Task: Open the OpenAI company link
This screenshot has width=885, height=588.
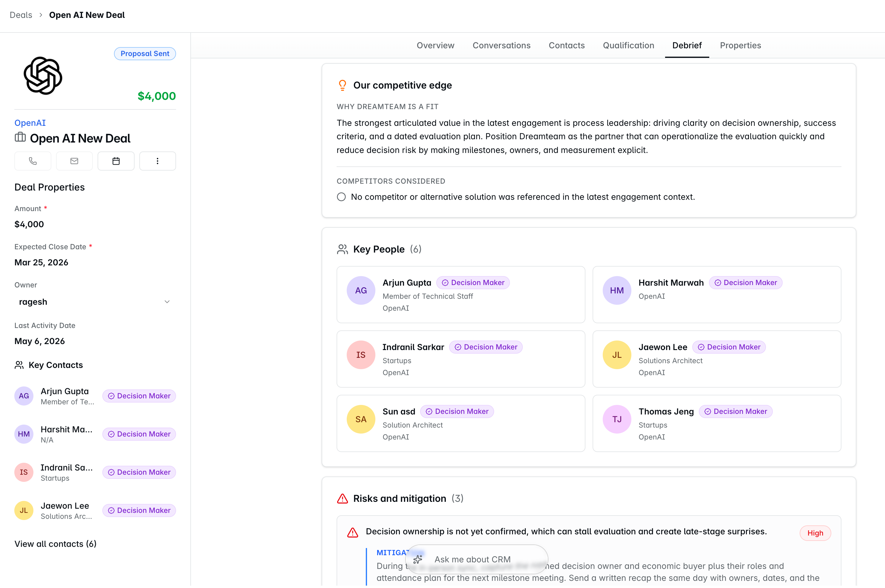Action: pyautogui.click(x=30, y=123)
